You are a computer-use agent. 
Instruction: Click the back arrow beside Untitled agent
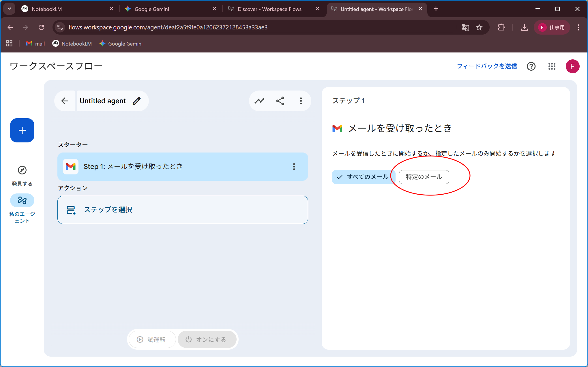65,101
